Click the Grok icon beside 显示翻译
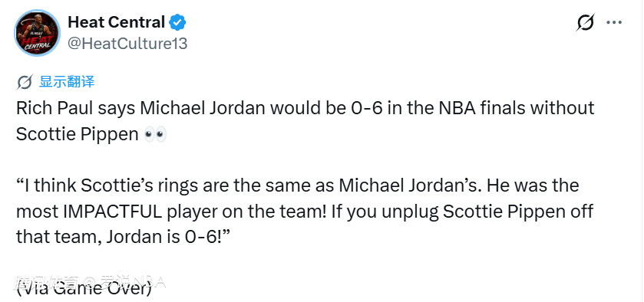 click(x=25, y=82)
